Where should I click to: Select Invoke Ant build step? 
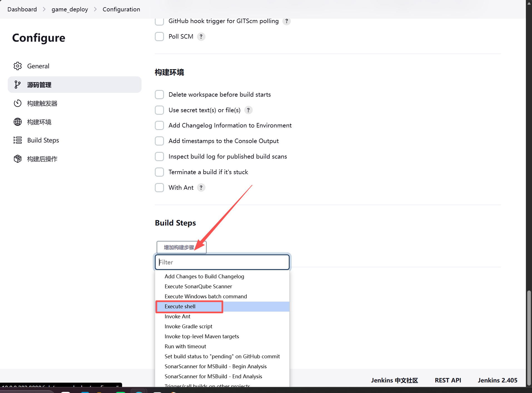pyautogui.click(x=222, y=317)
